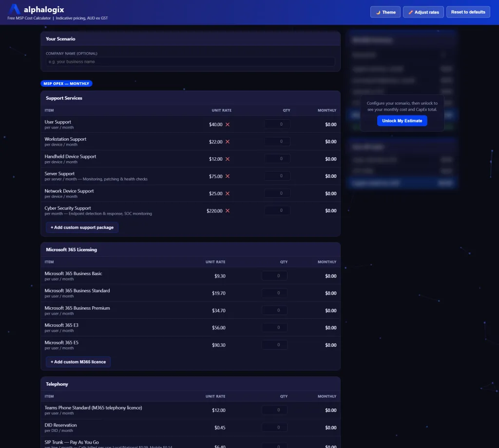The image size is (499, 448).
Task: Select the User Support quantity field
Action: coord(277,124)
